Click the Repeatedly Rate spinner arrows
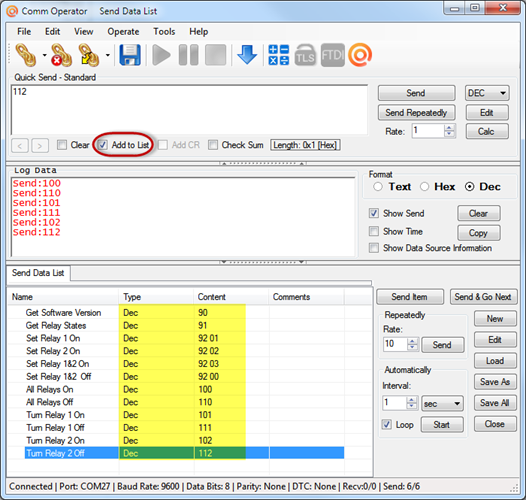This screenshot has height=500, width=526. (413, 344)
